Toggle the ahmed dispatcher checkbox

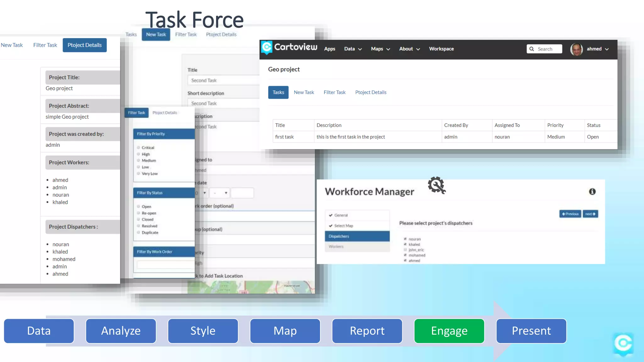click(405, 261)
